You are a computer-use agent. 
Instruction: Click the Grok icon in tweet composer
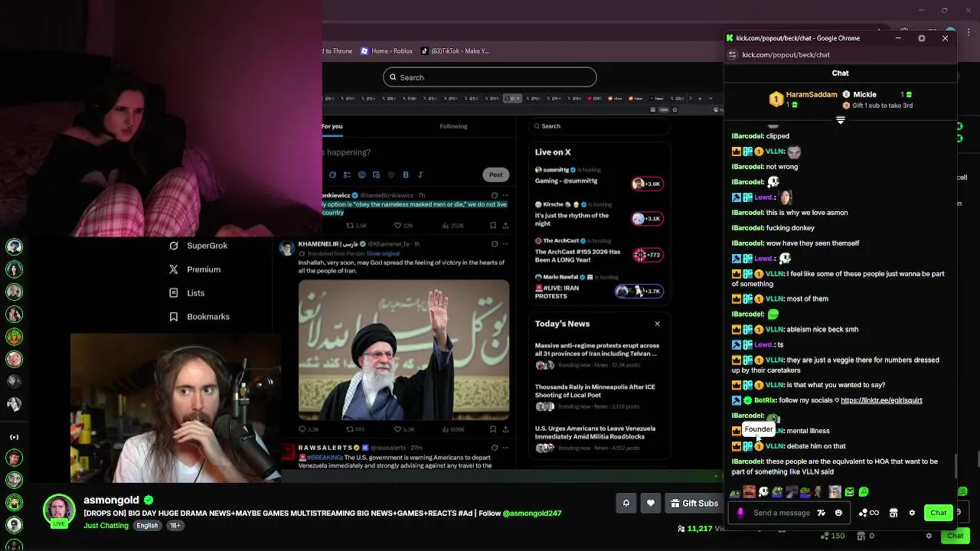click(x=332, y=174)
